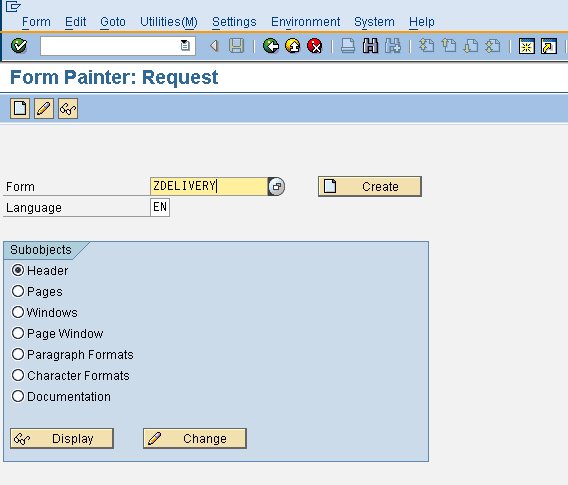The image size is (568, 485).
Task: Open the command field history dropdown
Action: [x=185, y=46]
